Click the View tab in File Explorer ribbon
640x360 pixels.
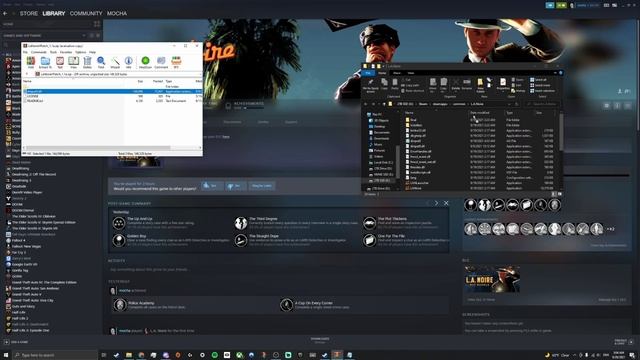(x=411, y=73)
